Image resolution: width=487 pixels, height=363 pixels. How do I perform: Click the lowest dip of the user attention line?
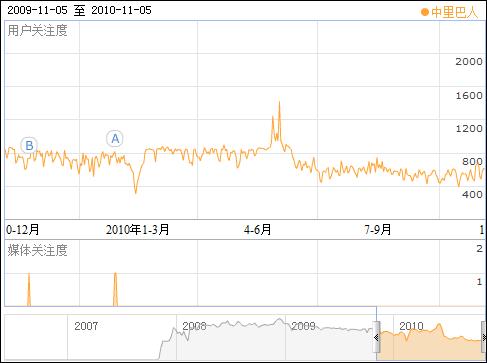tap(135, 192)
